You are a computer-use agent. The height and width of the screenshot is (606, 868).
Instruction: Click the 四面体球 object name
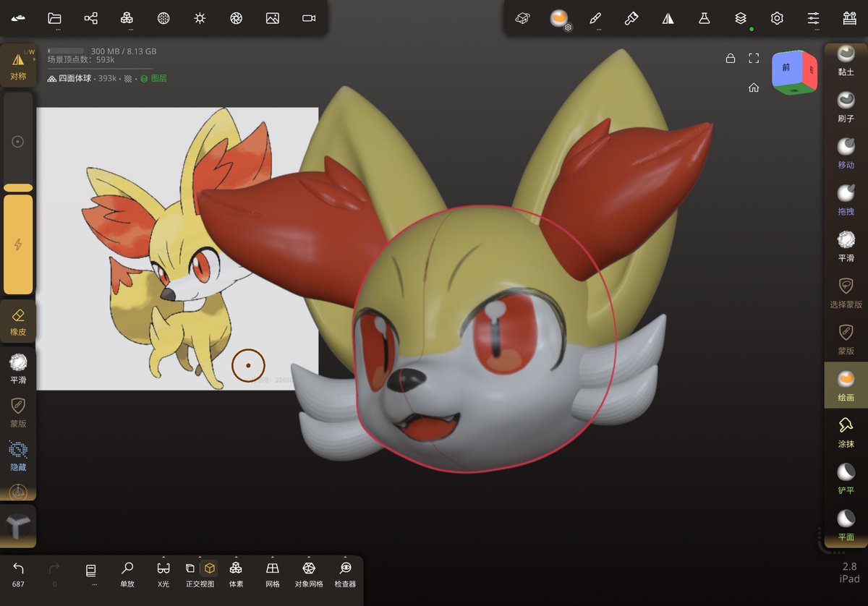click(77, 78)
